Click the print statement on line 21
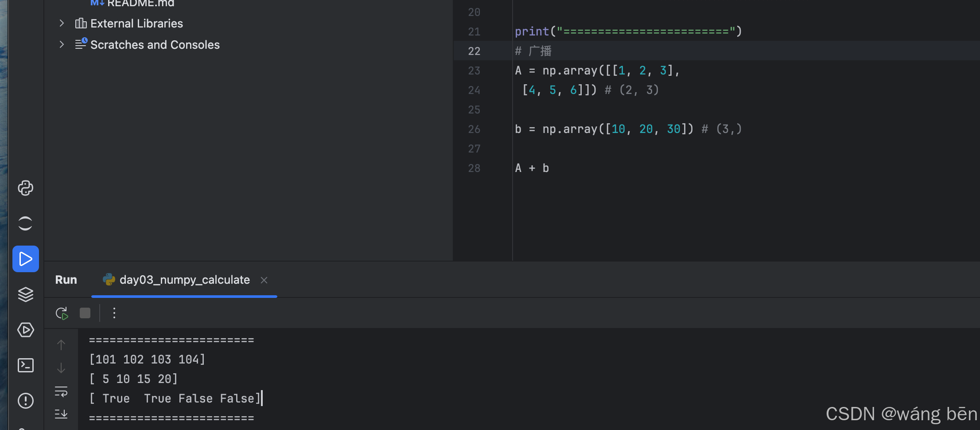The height and width of the screenshot is (430, 980). pos(628,31)
